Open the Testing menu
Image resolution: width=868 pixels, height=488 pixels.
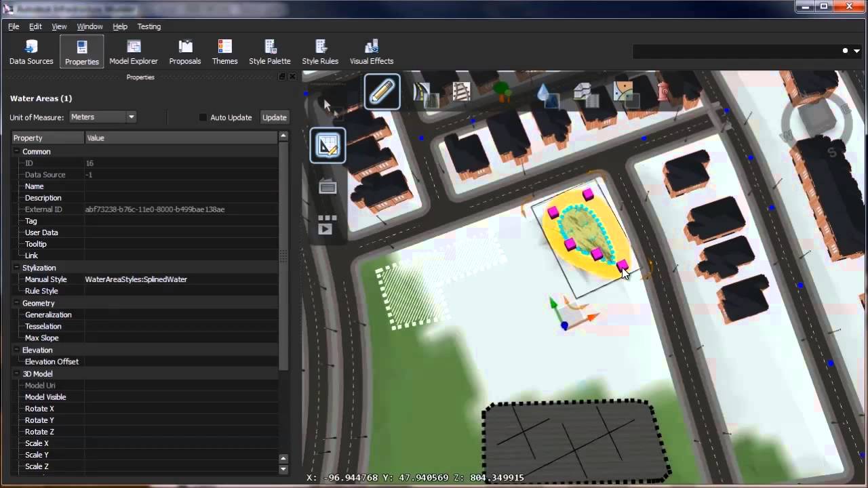[x=149, y=26]
